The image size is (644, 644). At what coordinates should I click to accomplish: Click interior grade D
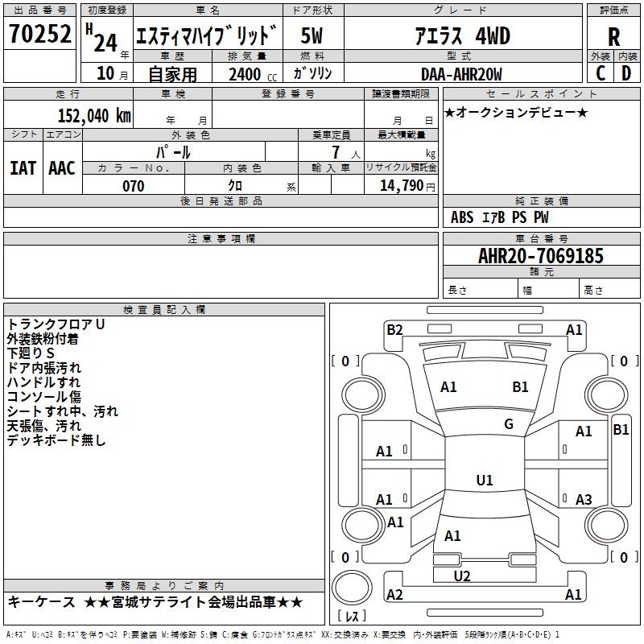626,73
